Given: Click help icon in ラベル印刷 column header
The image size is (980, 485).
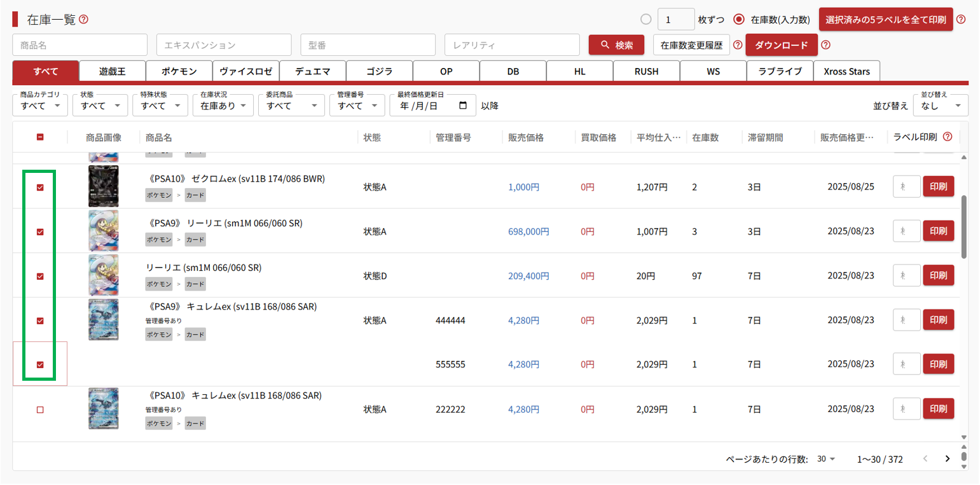Looking at the screenshot, I should pyautogui.click(x=948, y=137).
